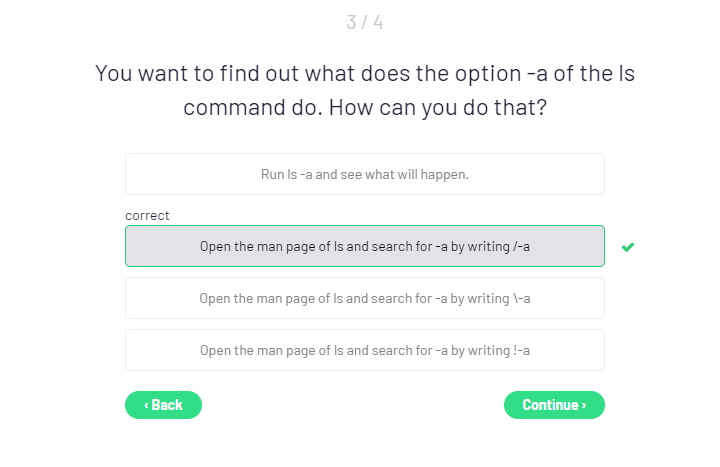Return to the previous quiz question
This screenshot has height=467, width=720.
pyautogui.click(x=163, y=405)
